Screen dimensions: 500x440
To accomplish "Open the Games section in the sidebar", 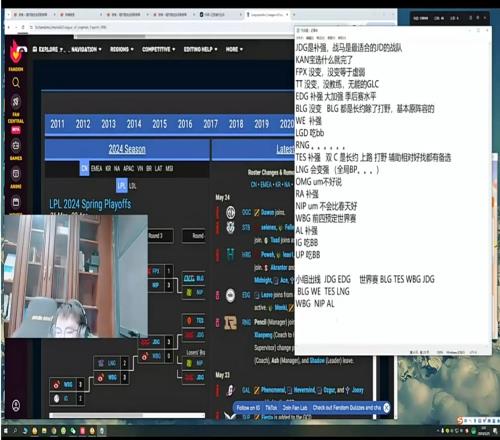I will (16, 150).
